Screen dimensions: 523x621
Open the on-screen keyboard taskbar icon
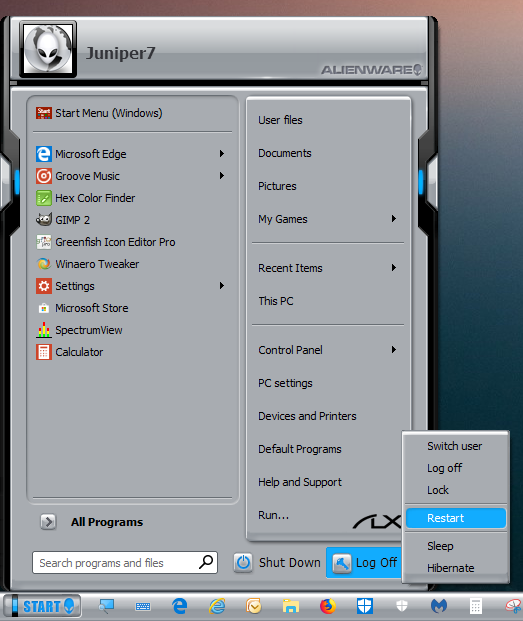tap(143, 606)
